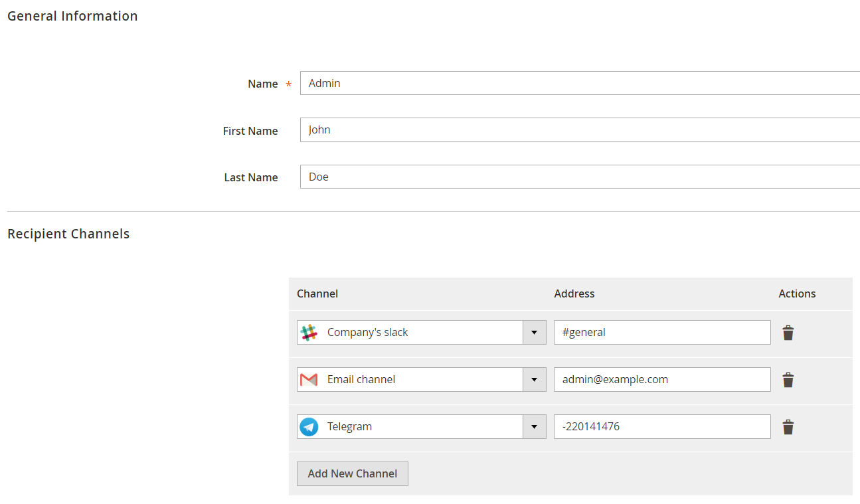860x504 pixels.
Task: Open the Telegram dropdown arrow
Action: (x=534, y=427)
